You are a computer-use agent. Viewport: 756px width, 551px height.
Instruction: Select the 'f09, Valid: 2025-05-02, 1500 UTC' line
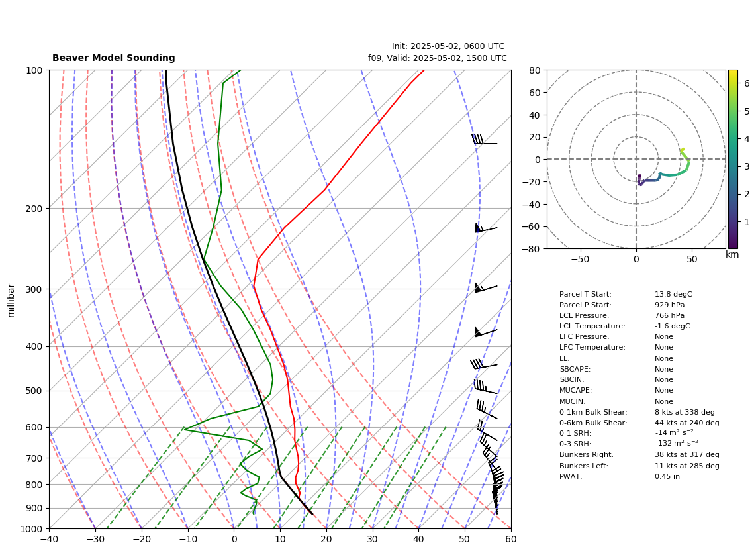[x=438, y=58]
